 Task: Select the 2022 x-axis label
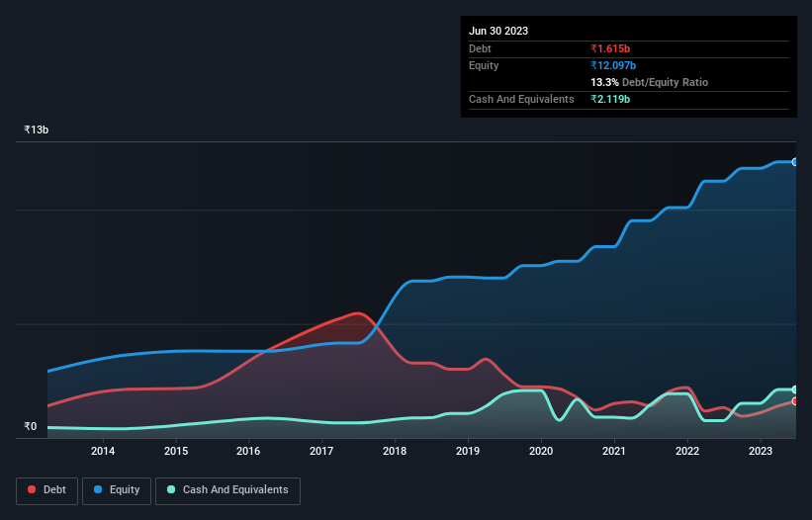[x=687, y=451]
